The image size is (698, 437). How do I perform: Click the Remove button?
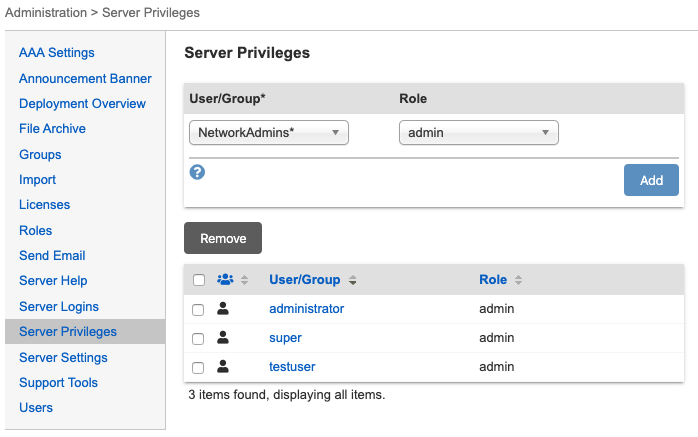223,238
